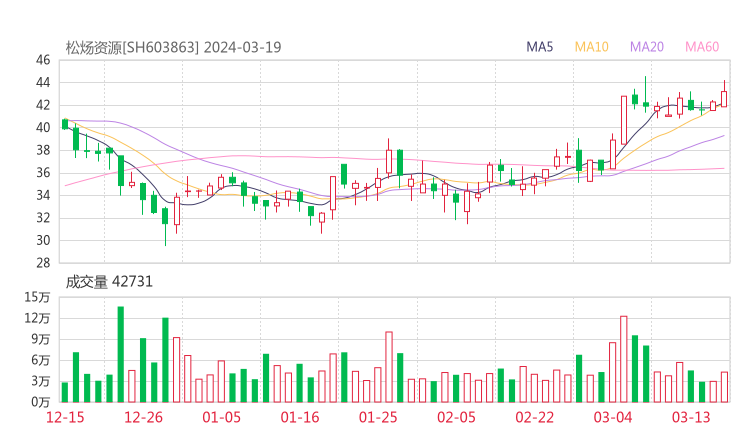
Task: Click the MA60 legend label
Action: (702, 47)
